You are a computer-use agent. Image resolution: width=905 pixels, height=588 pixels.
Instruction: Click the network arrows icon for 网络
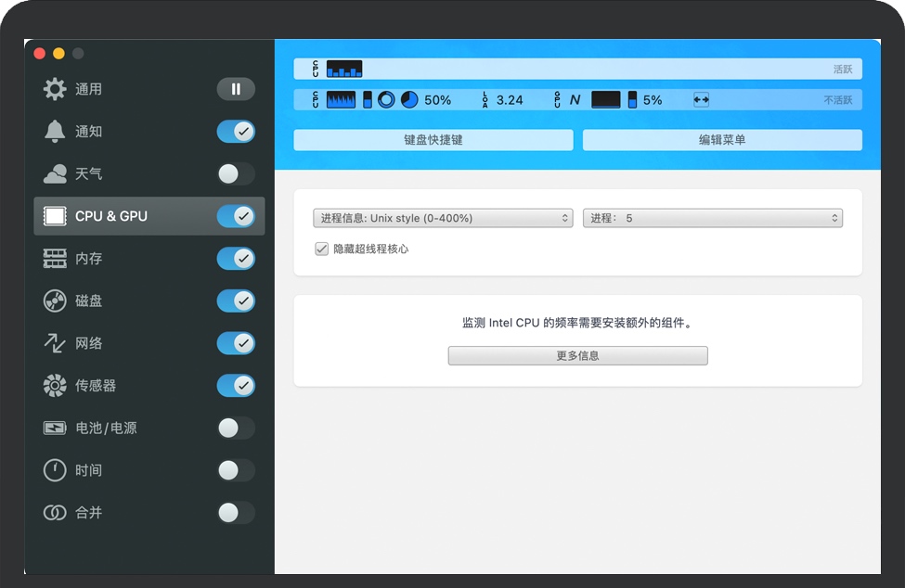click(x=55, y=343)
